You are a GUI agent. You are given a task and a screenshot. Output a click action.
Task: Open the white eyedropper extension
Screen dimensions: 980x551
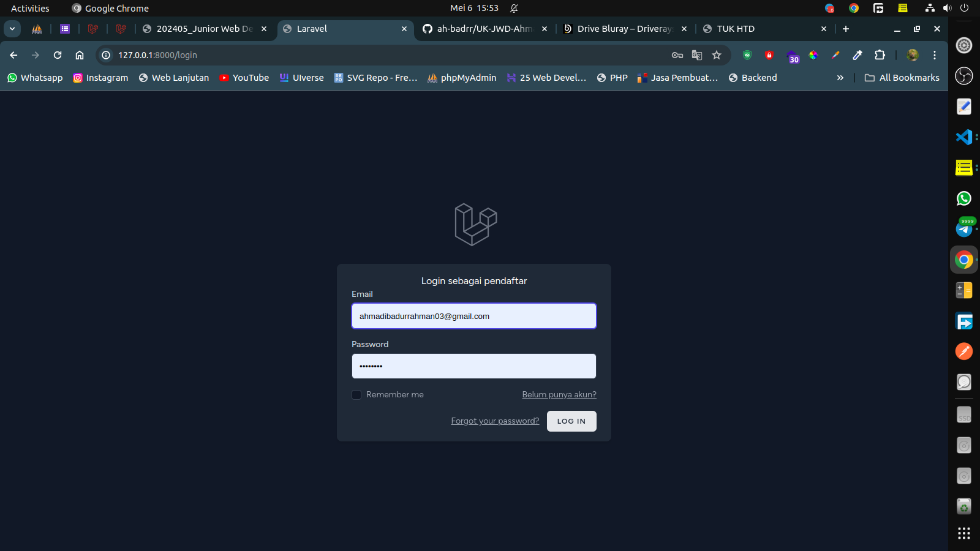coord(858,55)
